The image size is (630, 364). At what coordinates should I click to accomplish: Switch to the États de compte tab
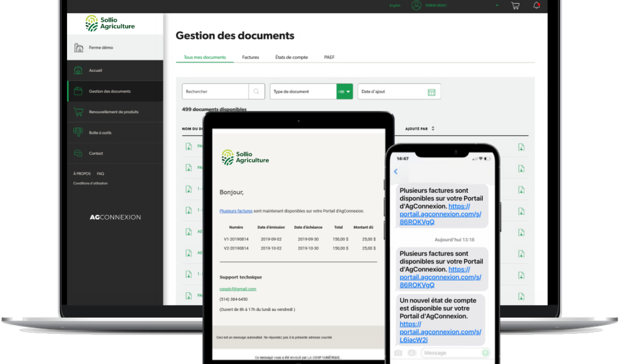(291, 58)
